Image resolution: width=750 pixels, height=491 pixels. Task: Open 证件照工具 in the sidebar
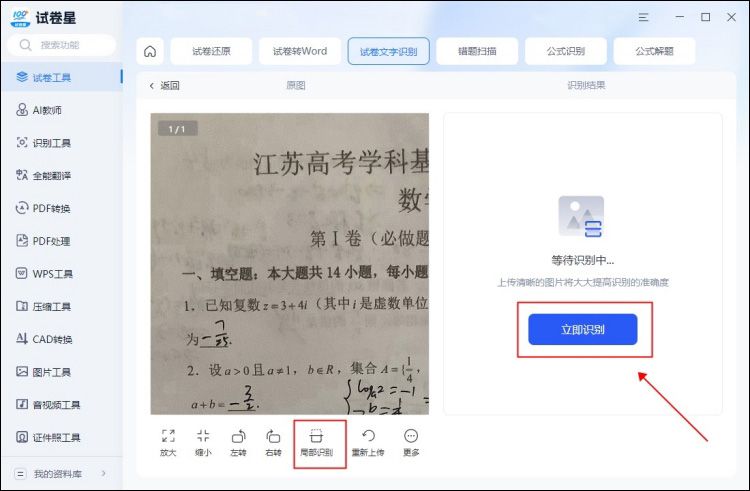coord(62,437)
